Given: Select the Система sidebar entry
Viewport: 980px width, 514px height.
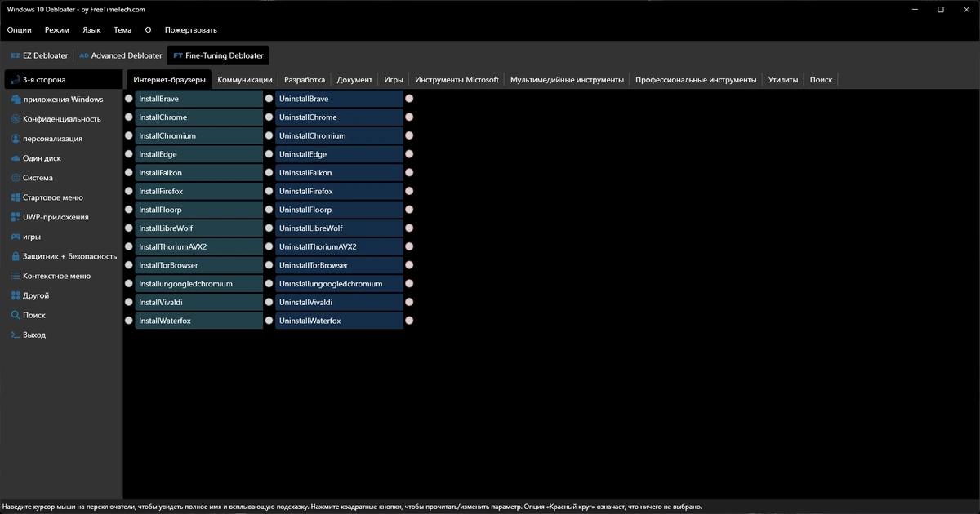Looking at the screenshot, I should click(63, 178).
